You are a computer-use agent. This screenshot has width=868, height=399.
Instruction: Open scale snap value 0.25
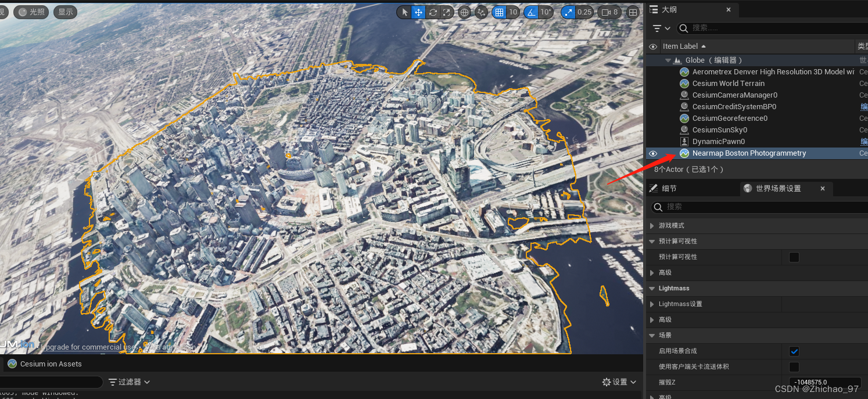tap(584, 12)
